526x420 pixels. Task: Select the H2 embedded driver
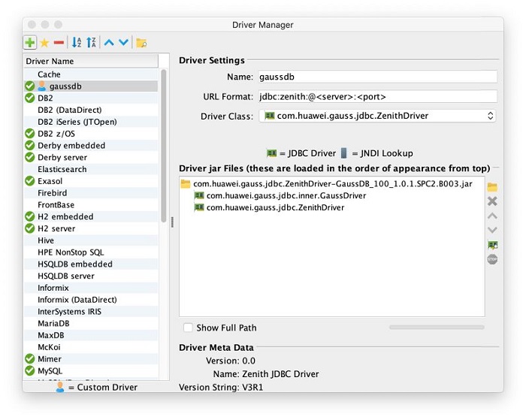coord(91,216)
